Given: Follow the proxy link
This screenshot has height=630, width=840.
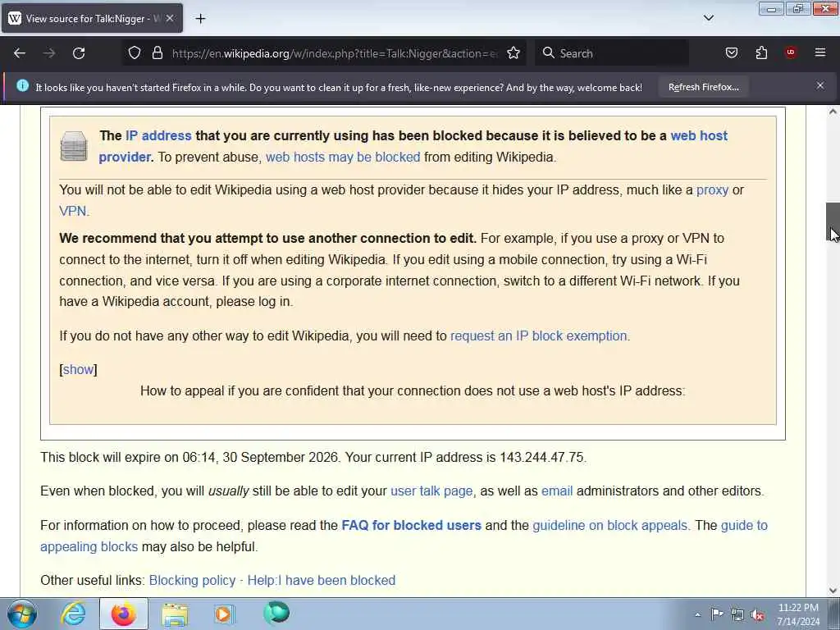Looking at the screenshot, I should click(x=712, y=190).
